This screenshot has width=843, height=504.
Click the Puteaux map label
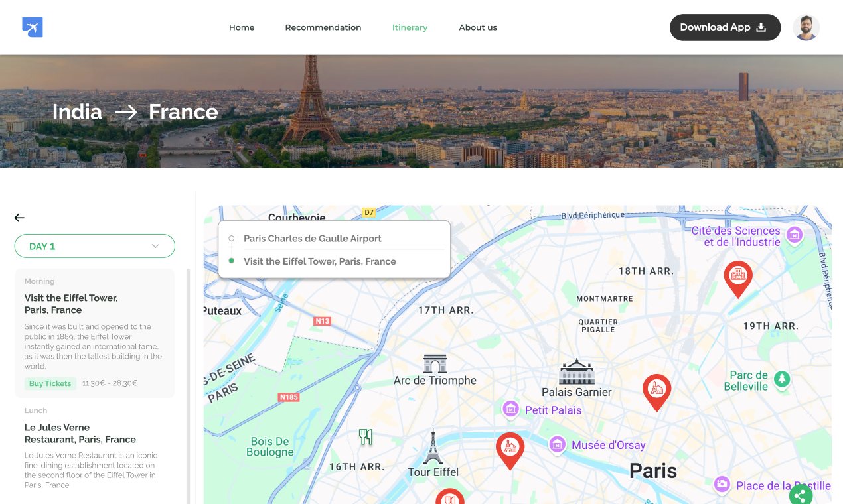click(223, 310)
